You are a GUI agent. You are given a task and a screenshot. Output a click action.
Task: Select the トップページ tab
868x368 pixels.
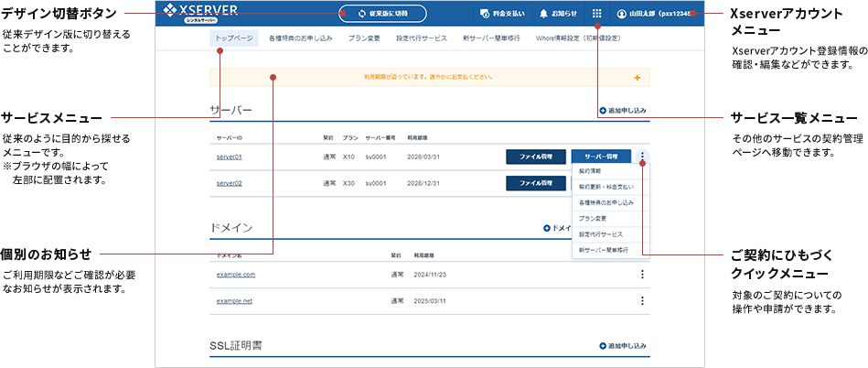click(233, 38)
